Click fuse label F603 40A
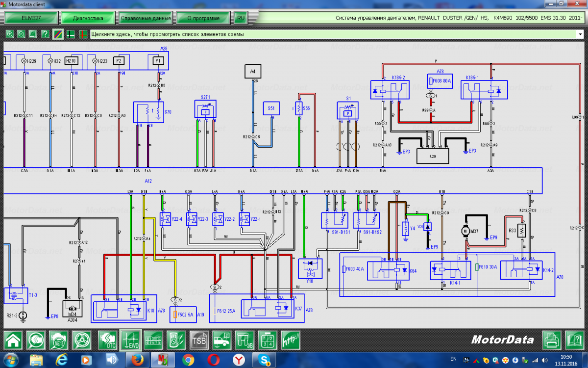The image size is (588, 368). coord(354,269)
